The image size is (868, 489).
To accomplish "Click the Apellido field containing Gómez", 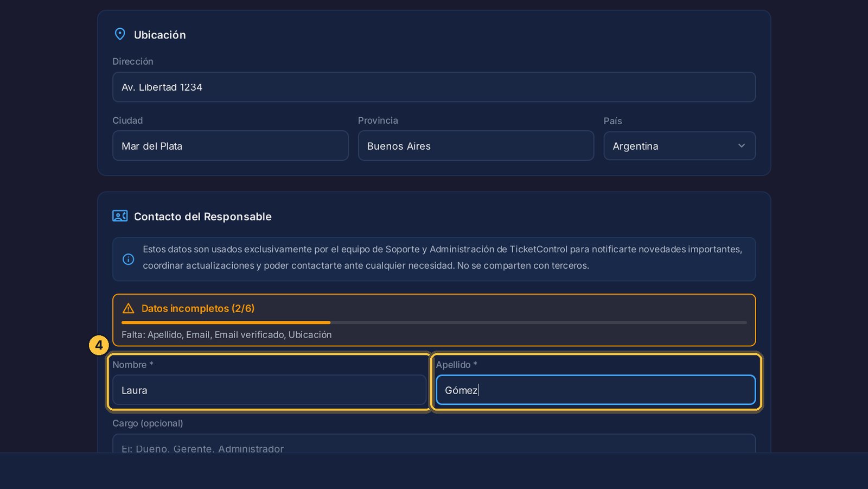I will pyautogui.click(x=596, y=390).
